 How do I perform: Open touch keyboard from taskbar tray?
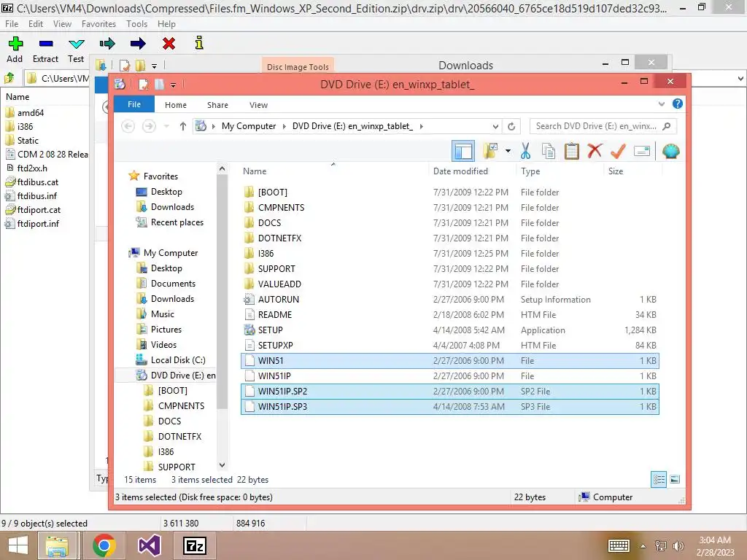pyautogui.click(x=619, y=545)
